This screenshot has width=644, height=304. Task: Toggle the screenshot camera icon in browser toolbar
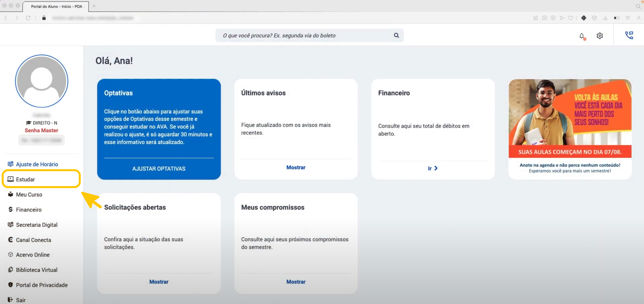tap(544, 18)
